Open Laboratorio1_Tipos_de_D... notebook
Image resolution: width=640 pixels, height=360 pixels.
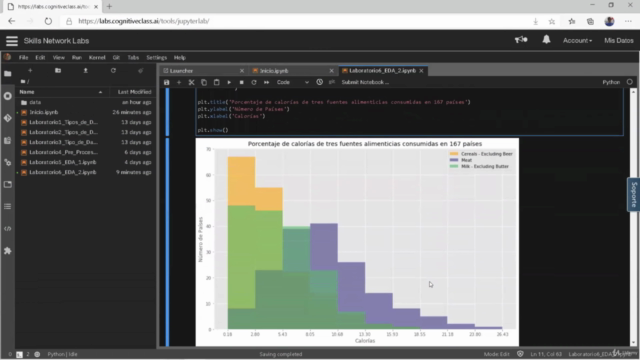[x=85, y=122]
